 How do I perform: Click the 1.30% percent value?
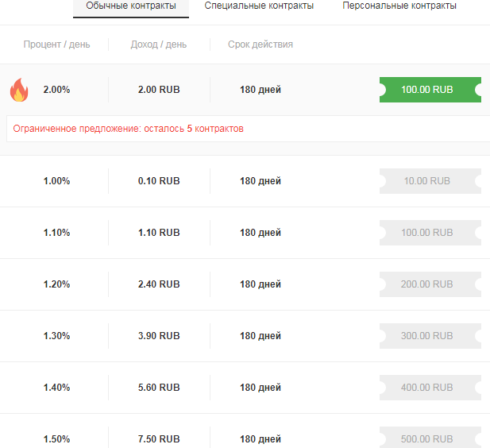(x=56, y=336)
